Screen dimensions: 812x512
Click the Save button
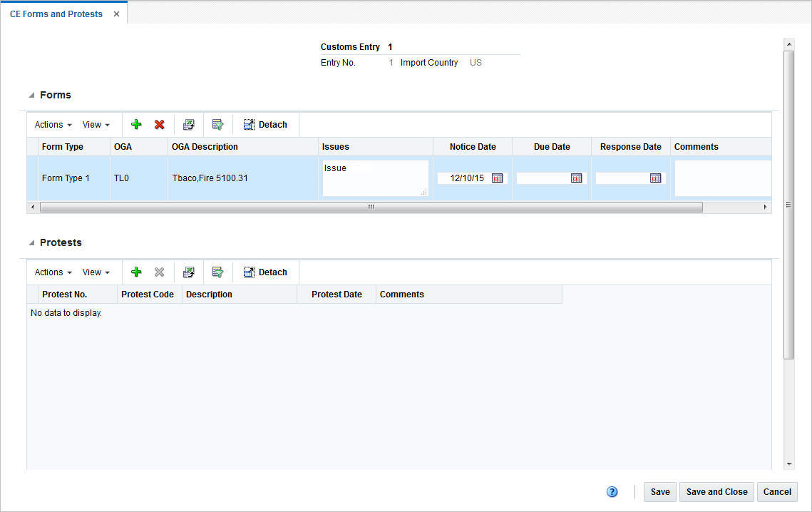[x=659, y=492]
